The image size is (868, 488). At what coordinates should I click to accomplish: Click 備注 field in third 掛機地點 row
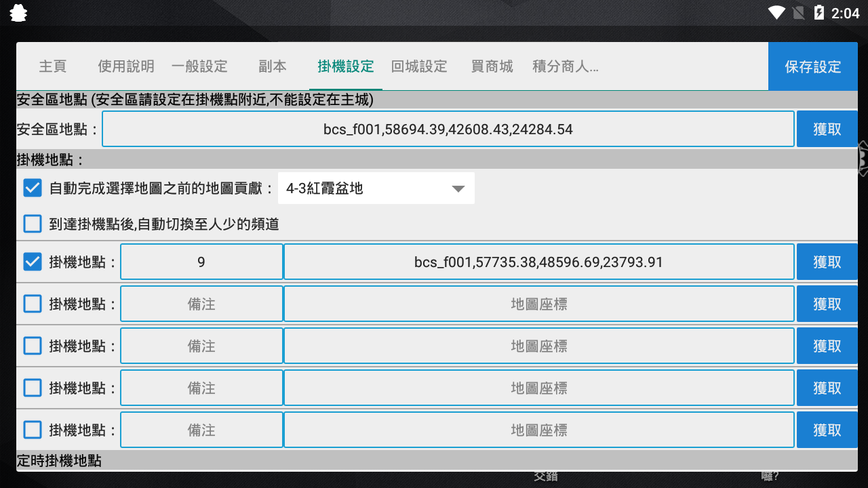coord(201,346)
